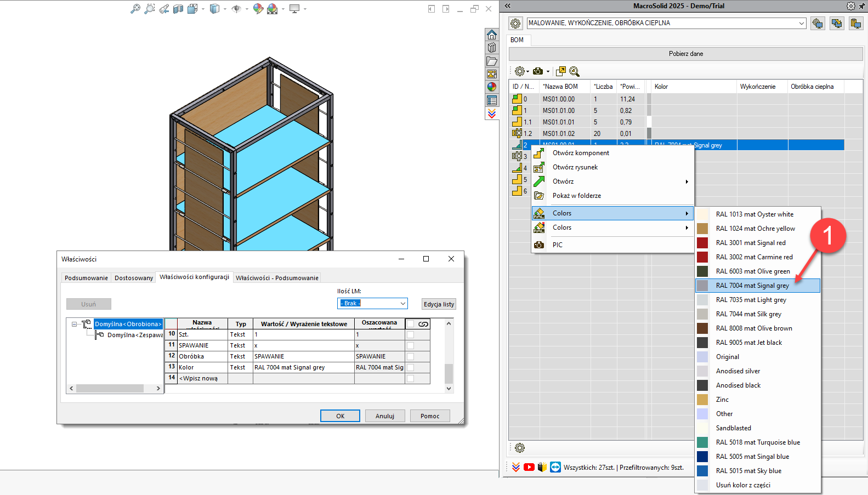The width and height of the screenshot is (868, 495).
Task: Pick RAL 7004 mat Signal grey color
Action: coord(758,286)
